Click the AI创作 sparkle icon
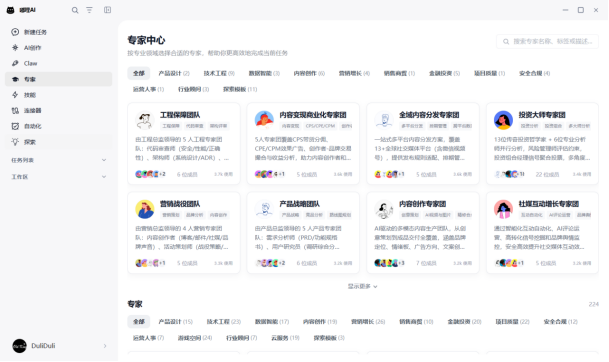609x362 pixels. (x=15, y=47)
